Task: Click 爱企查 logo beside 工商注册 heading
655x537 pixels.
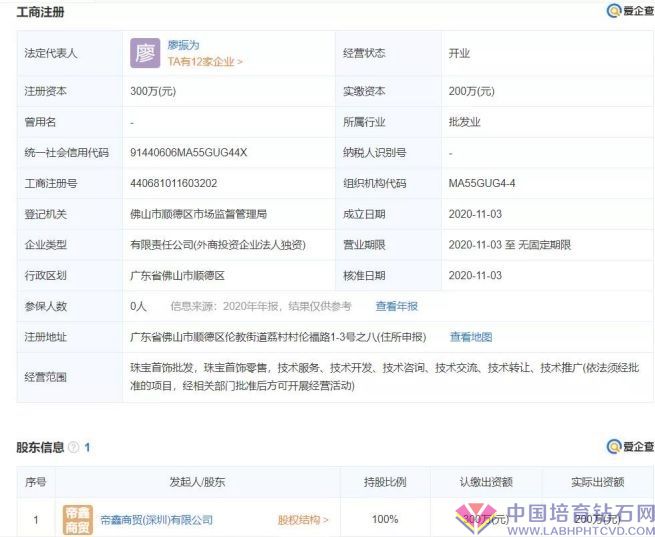Action: (x=630, y=11)
